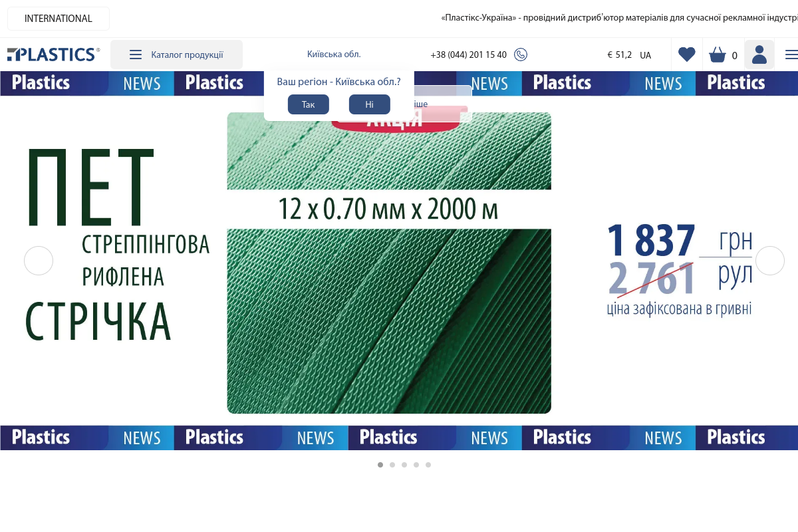Go to the Plastics logo homepage

click(53, 55)
